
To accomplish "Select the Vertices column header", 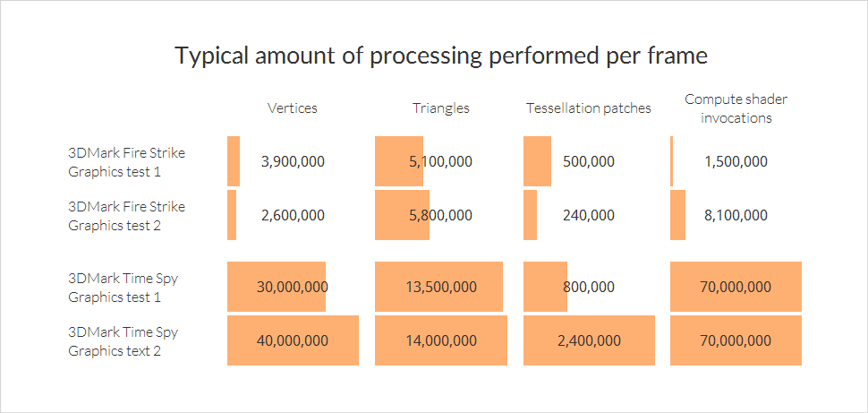I will tap(293, 108).
